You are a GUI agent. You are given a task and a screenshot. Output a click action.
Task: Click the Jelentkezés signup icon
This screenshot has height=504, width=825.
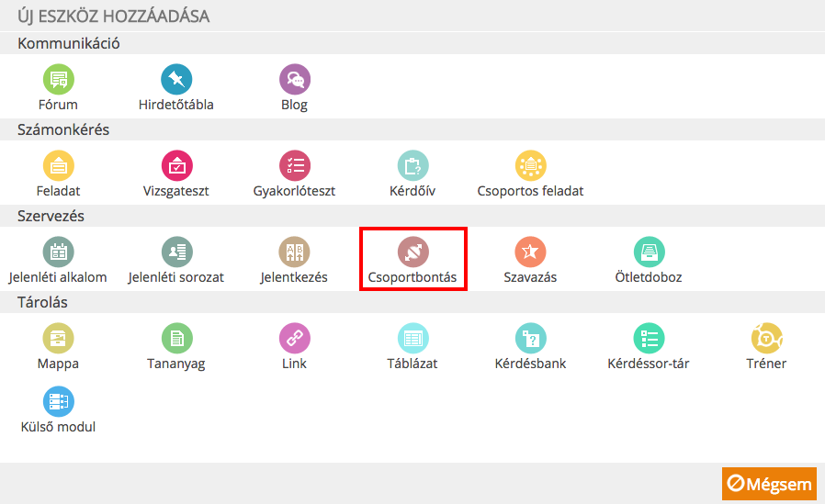[x=295, y=252]
